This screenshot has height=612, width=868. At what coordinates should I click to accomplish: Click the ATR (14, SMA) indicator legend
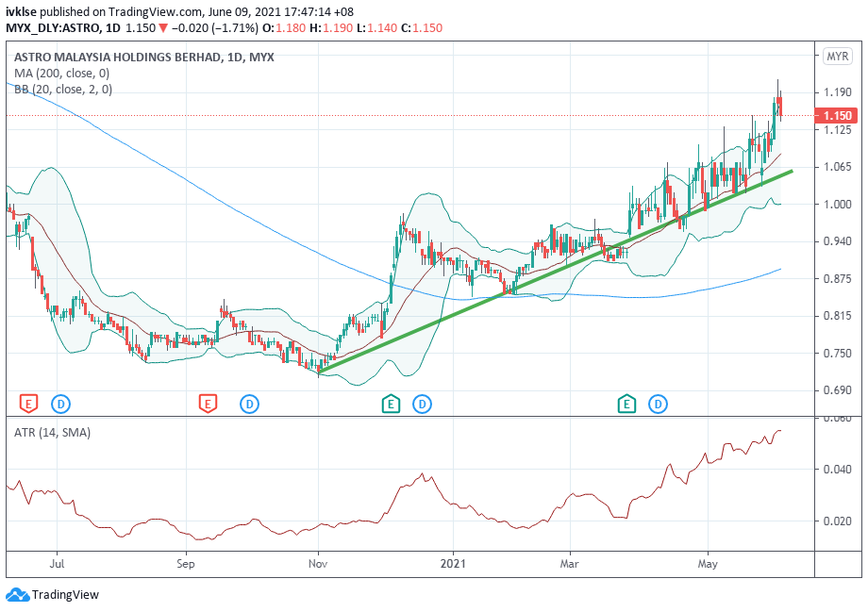coord(52,433)
